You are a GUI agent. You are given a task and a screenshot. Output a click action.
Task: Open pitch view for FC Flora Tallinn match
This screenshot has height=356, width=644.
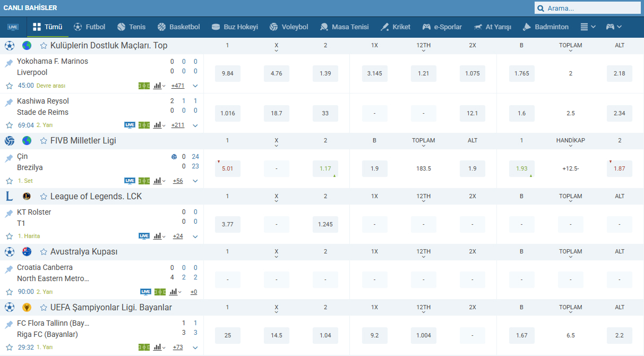[x=144, y=347]
